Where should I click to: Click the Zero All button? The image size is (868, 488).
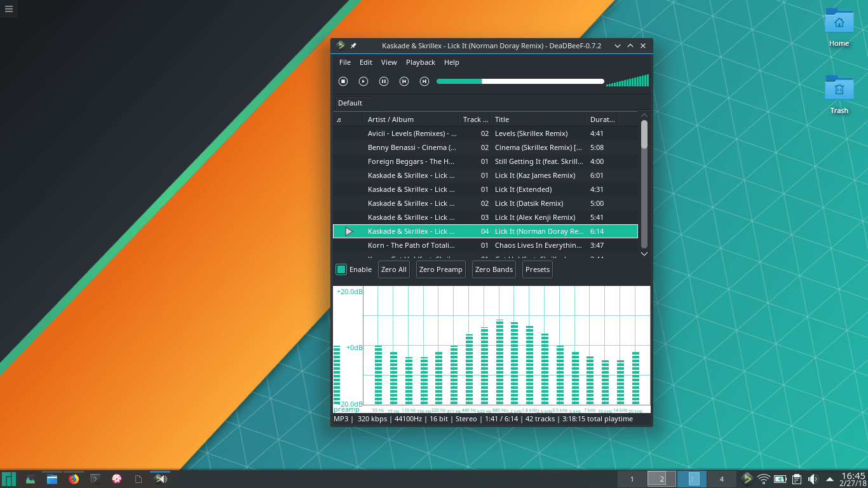(x=394, y=269)
